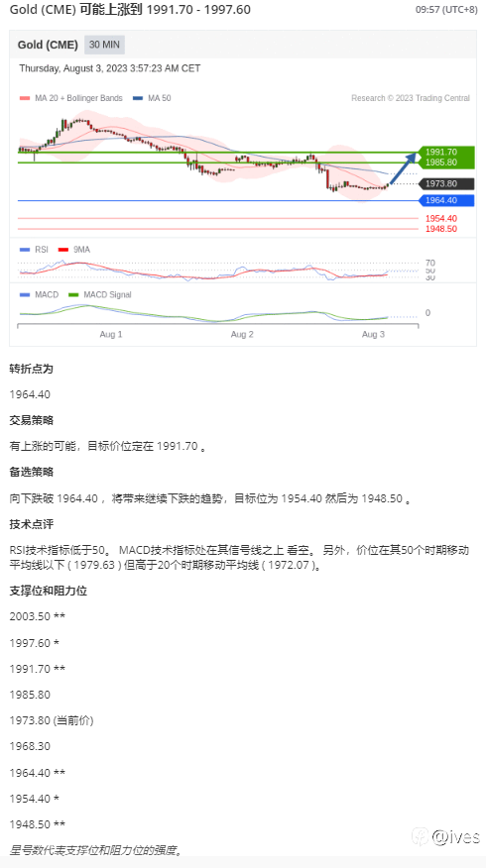This screenshot has width=486, height=868.
Task: Click the 交易策略 heading
Action: pyautogui.click(x=32, y=420)
